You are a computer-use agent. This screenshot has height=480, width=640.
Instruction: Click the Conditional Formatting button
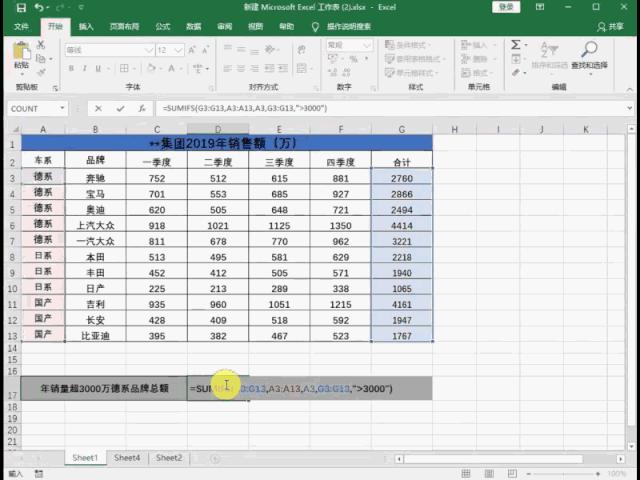(406, 45)
